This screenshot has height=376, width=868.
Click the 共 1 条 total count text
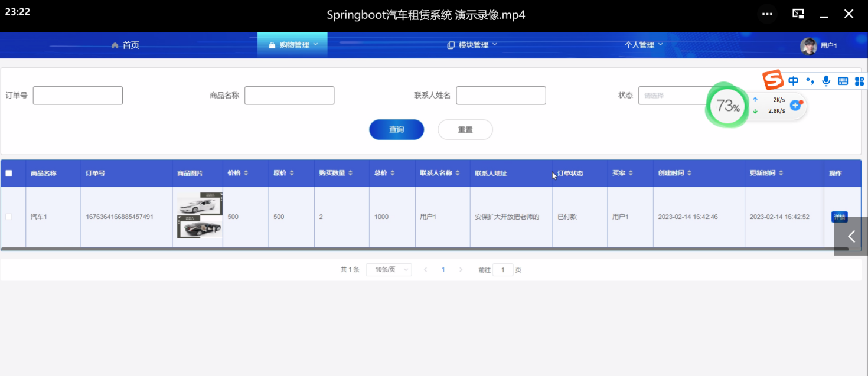tap(350, 269)
